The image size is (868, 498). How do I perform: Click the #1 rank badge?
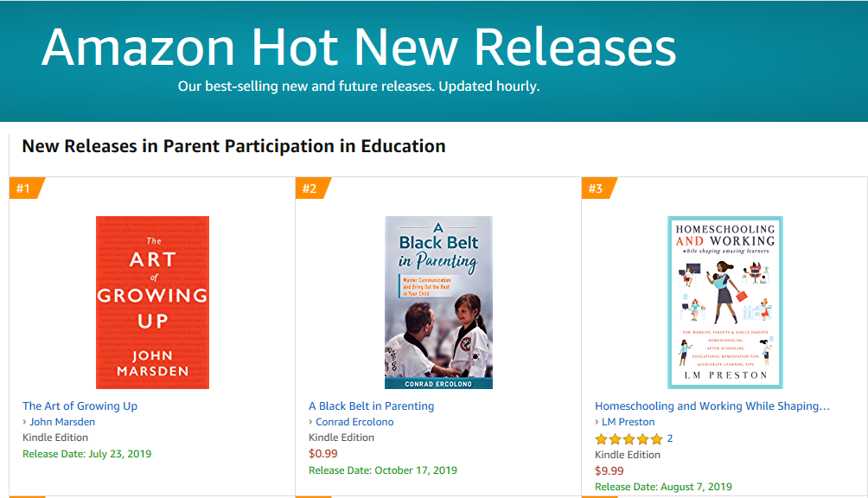24,188
